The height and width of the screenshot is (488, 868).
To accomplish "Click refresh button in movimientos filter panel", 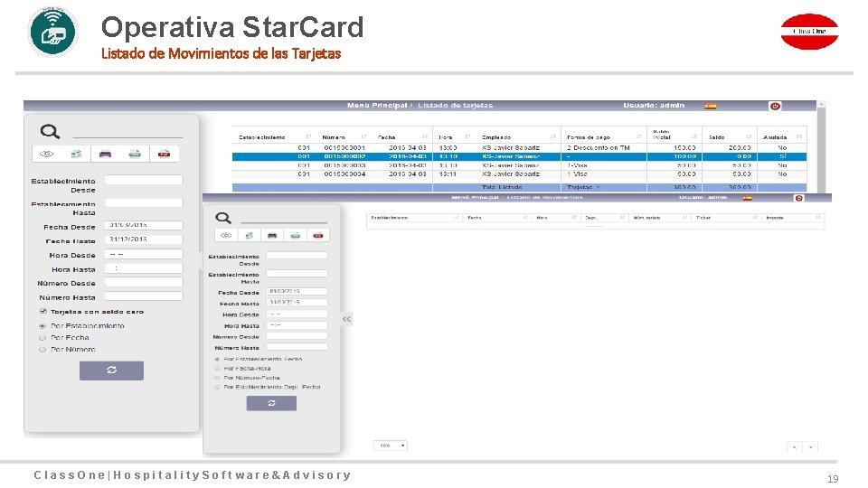I will pos(271,403).
